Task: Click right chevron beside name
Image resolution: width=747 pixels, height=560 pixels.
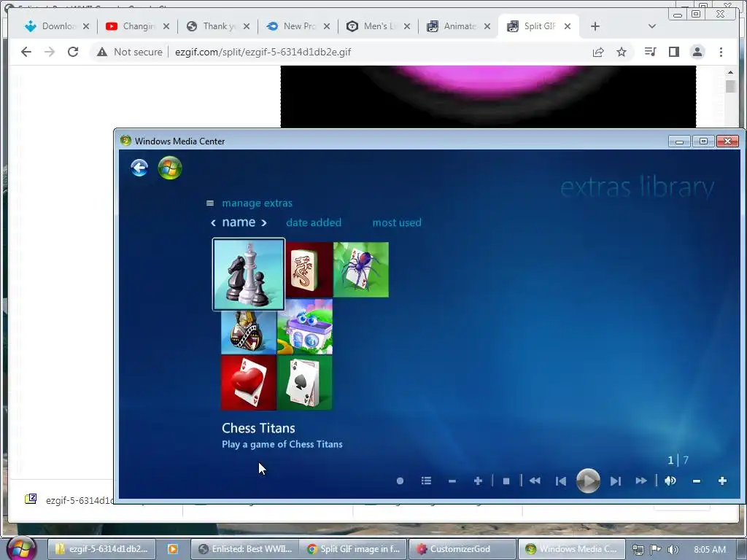Action: [264, 223]
